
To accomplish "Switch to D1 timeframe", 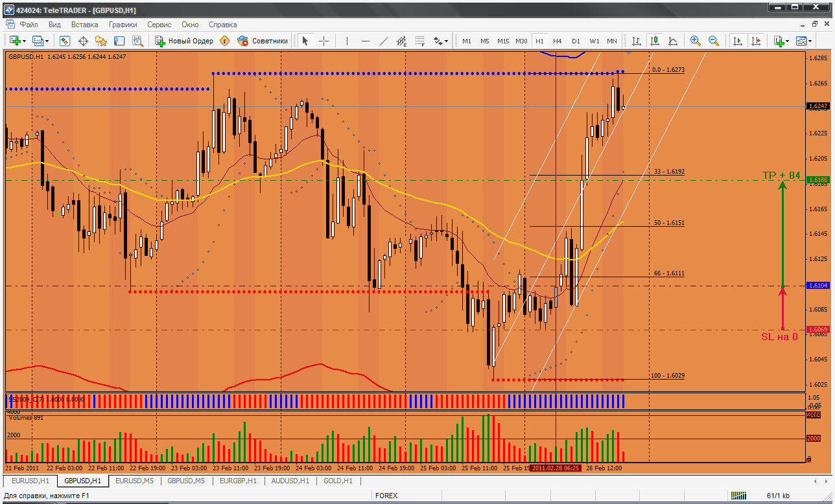I will (x=576, y=41).
